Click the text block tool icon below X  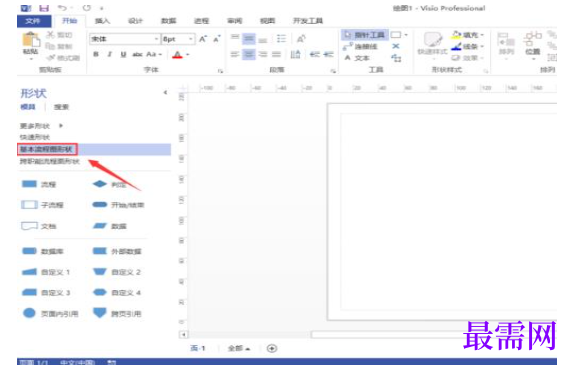pyautogui.click(x=396, y=58)
